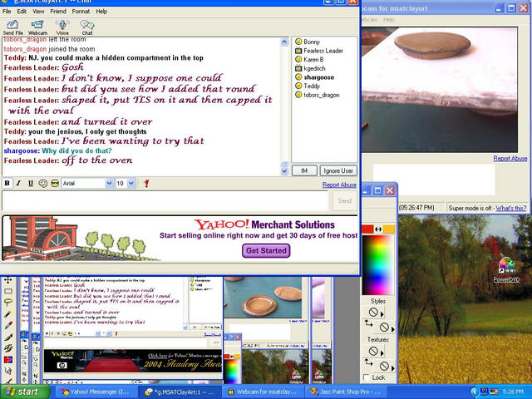Click the Chat toolbar icon
The image size is (532, 399).
[x=87, y=27]
